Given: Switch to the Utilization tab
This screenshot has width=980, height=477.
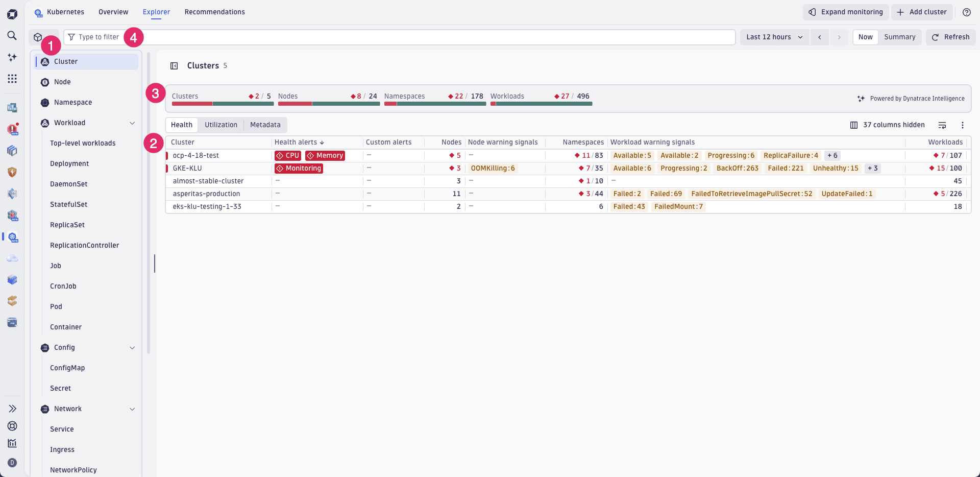Looking at the screenshot, I should pyautogui.click(x=220, y=125).
